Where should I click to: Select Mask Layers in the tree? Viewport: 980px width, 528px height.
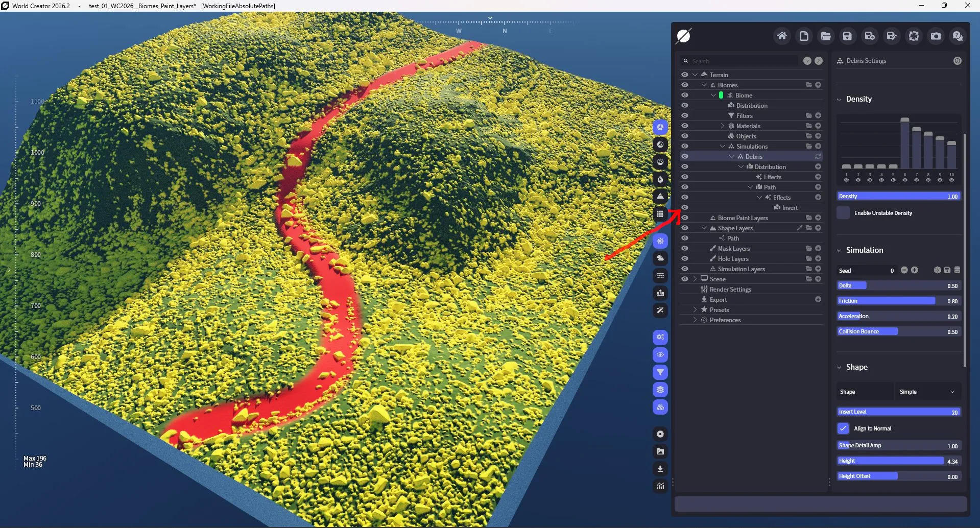coord(733,249)
